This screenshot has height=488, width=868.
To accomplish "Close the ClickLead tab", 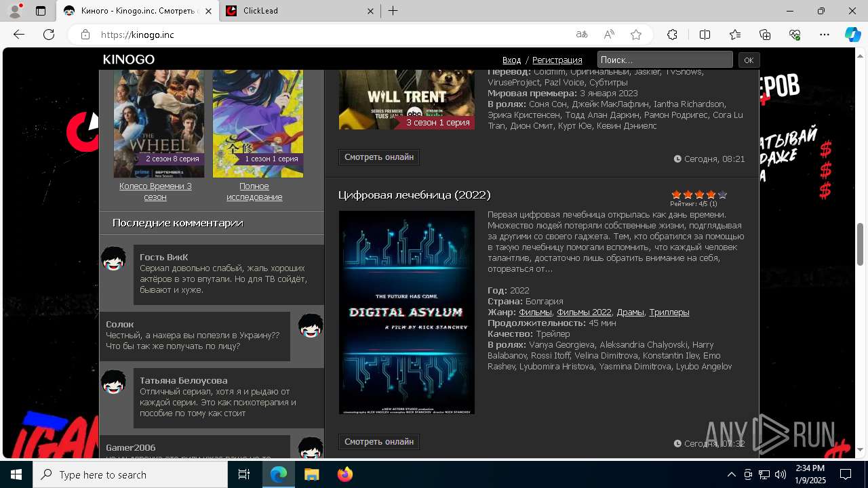I will tap(370, 11).
